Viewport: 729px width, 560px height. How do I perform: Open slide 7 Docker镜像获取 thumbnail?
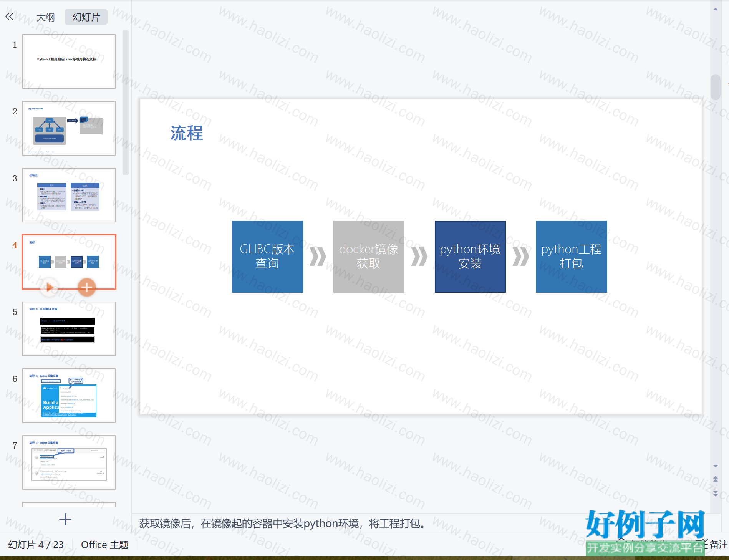coord(69,462)
